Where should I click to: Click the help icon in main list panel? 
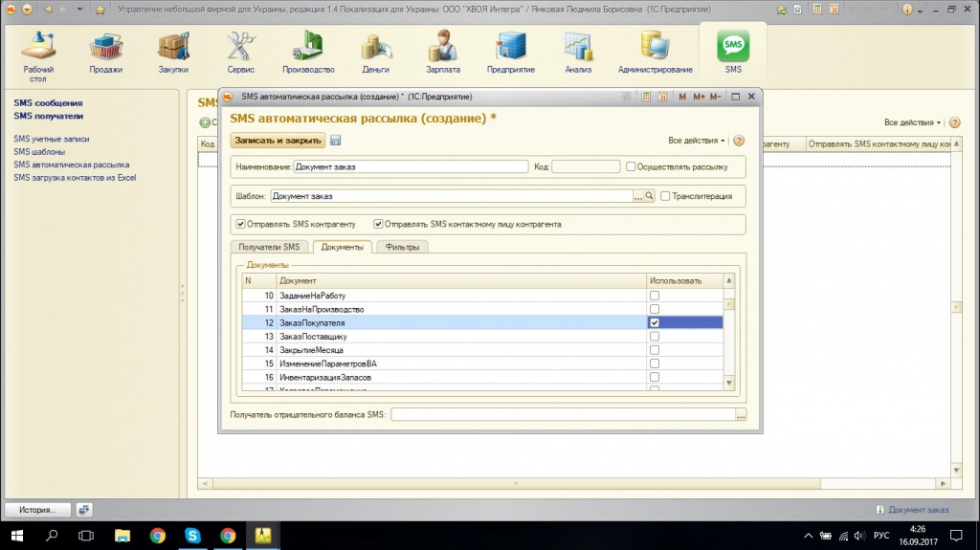pos(954,122)
